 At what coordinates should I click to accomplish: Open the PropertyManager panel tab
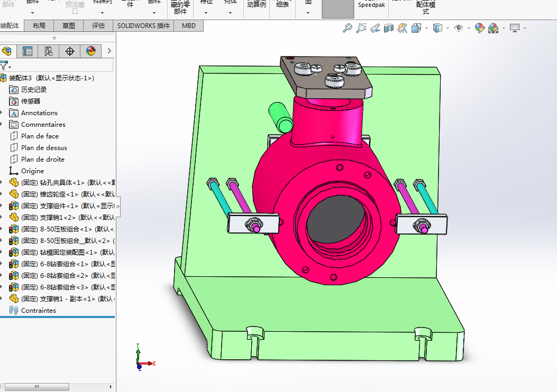28,51
